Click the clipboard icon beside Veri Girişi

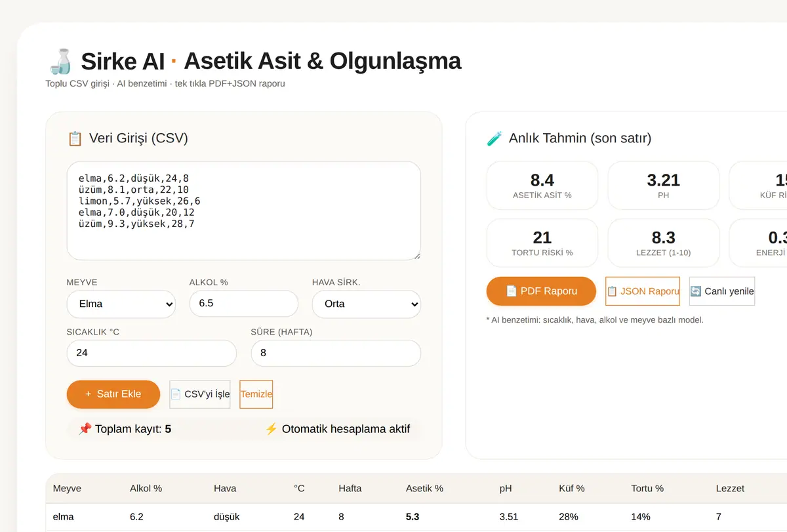pyautogui.click(x=75, y=138)
